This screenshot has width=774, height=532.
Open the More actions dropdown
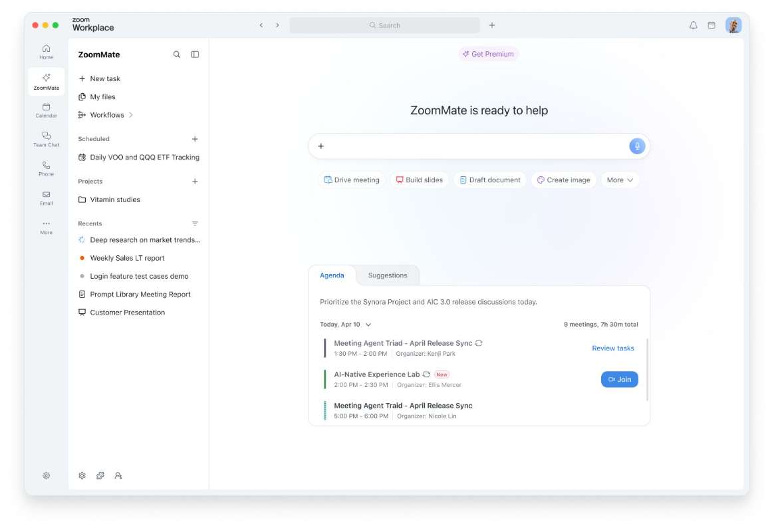pyautogui.click(x=620, y=180)
